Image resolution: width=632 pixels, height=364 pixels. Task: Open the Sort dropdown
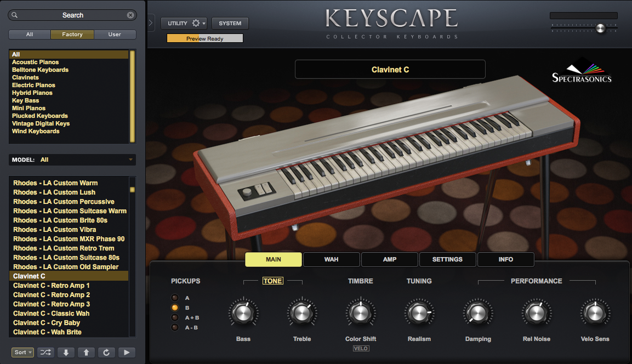click(x=22, y=352)
